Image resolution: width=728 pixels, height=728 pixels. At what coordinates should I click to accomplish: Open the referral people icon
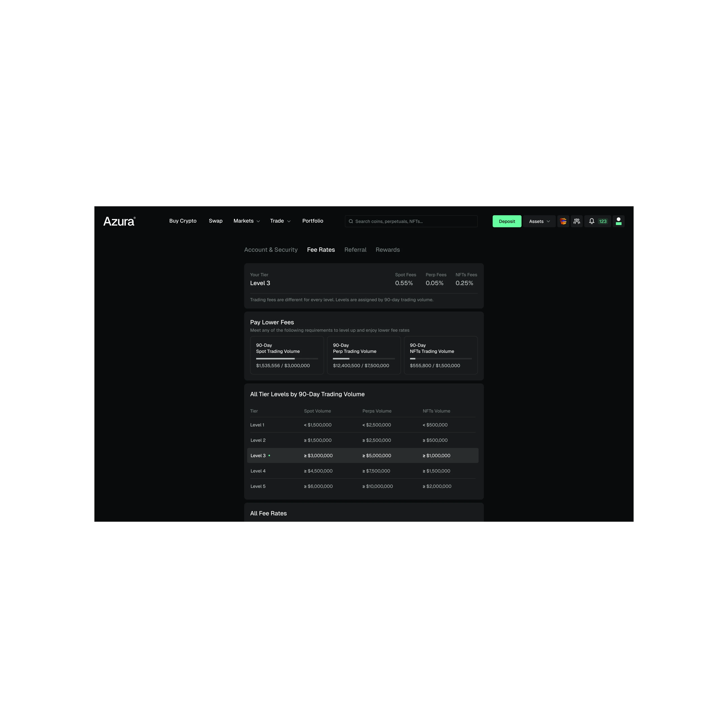(577, 221)
